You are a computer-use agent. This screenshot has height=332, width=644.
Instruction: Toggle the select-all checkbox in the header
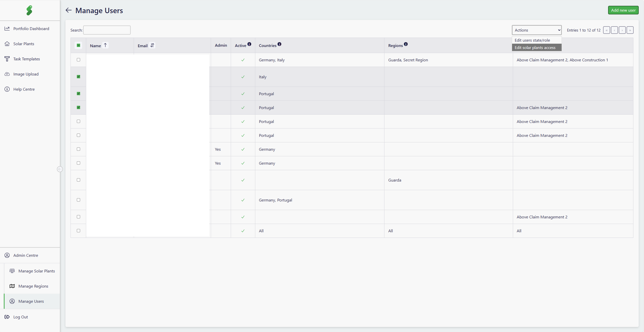[78, 45]
